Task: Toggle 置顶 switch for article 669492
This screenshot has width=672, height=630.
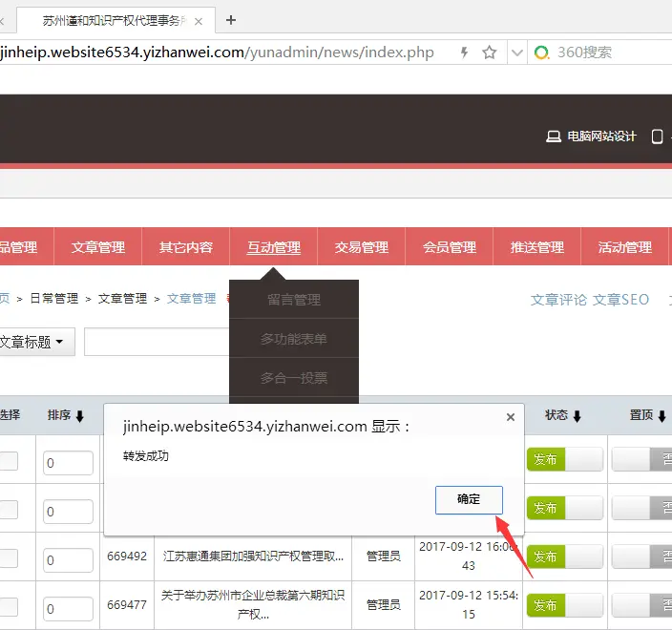Action: point(642,556)
